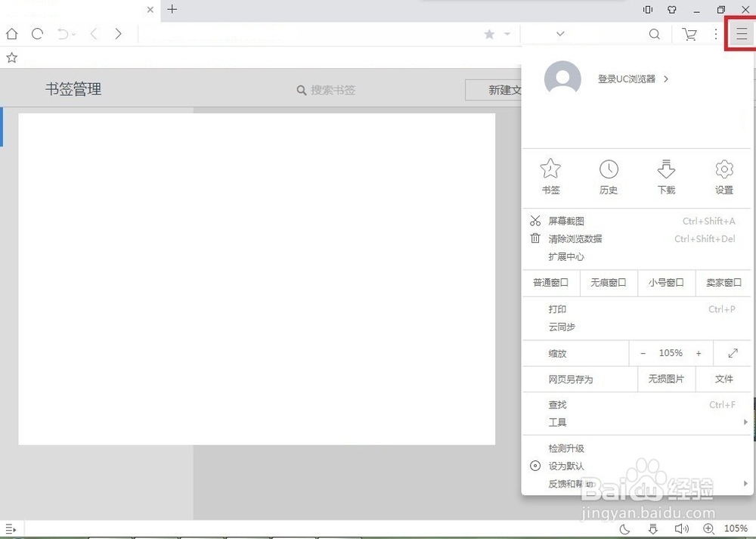
Task: Increase zoom with the plus control
Action: 699,352
